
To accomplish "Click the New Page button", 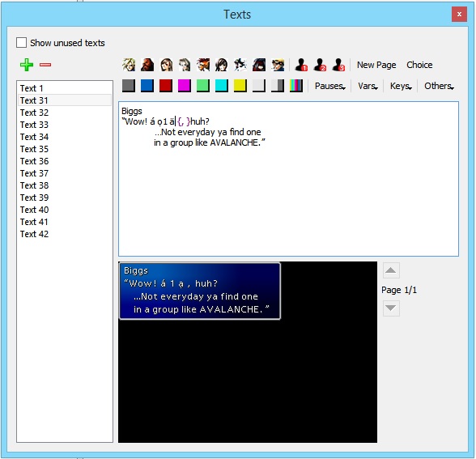I will pos(376,65).
